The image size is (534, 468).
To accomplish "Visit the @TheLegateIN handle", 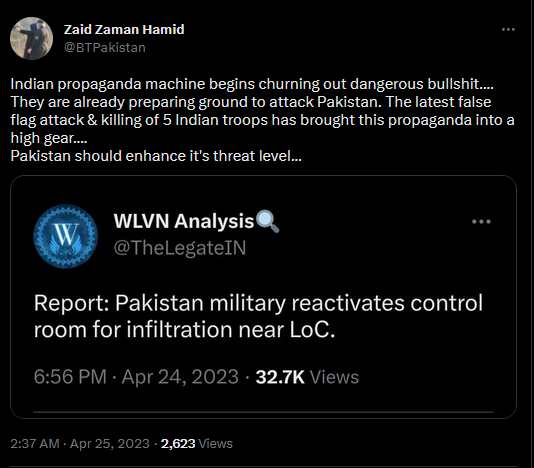I will (180, 248).
